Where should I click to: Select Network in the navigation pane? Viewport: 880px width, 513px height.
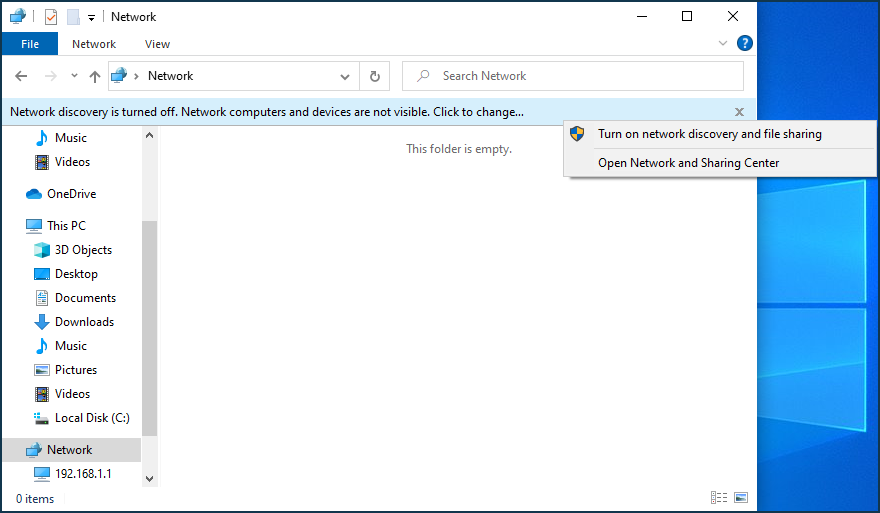coord(70,450)
